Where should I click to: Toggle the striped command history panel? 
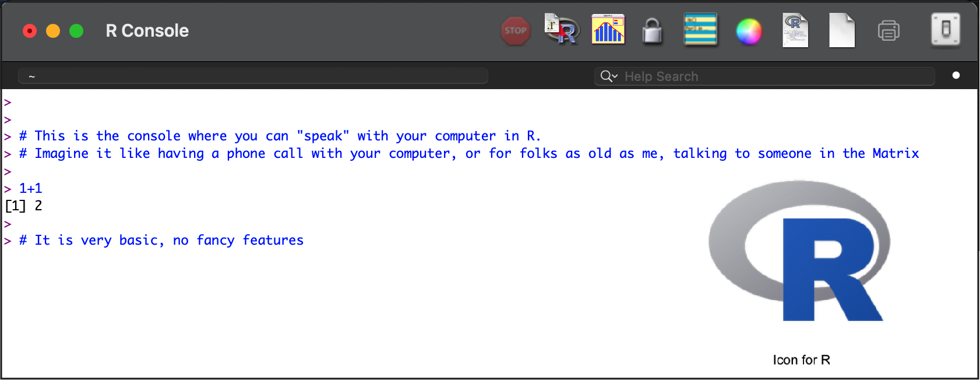(x=700, y=30)
